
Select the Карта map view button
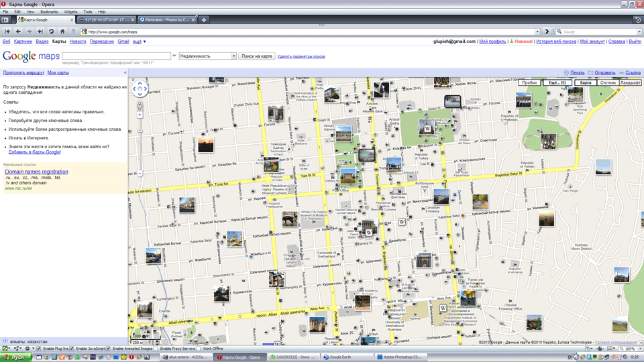pos(586,82)
